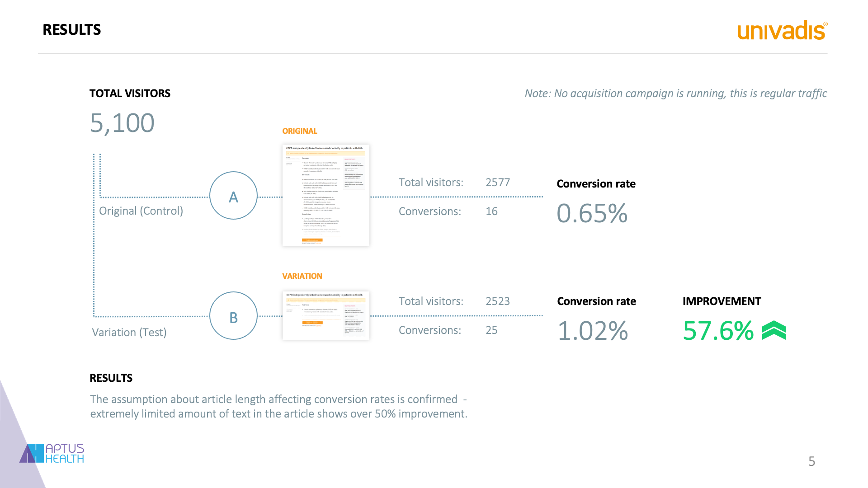The image size is (868, 488).
Task: Click the green improvement up-arrow icon
Action: (x=774, y=330)
